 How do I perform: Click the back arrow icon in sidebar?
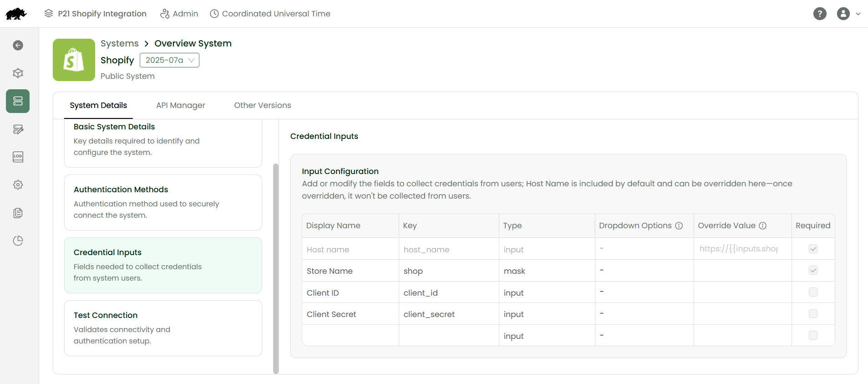click(18, 45)
